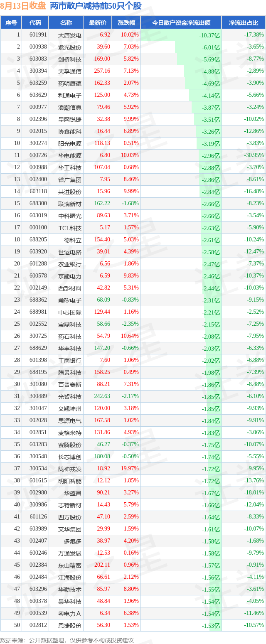Click the 最新价 column header
The image size is (266, 644).
(98, 23)
